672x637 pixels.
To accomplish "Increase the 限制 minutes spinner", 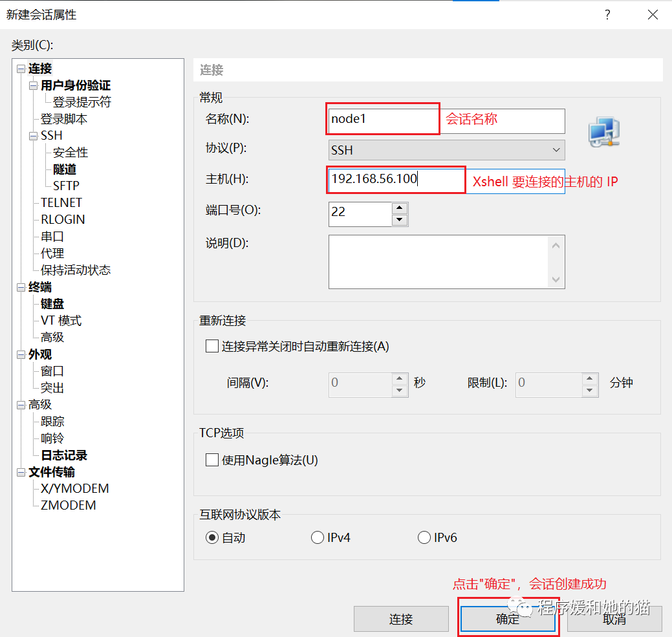I will click(590, 378).
